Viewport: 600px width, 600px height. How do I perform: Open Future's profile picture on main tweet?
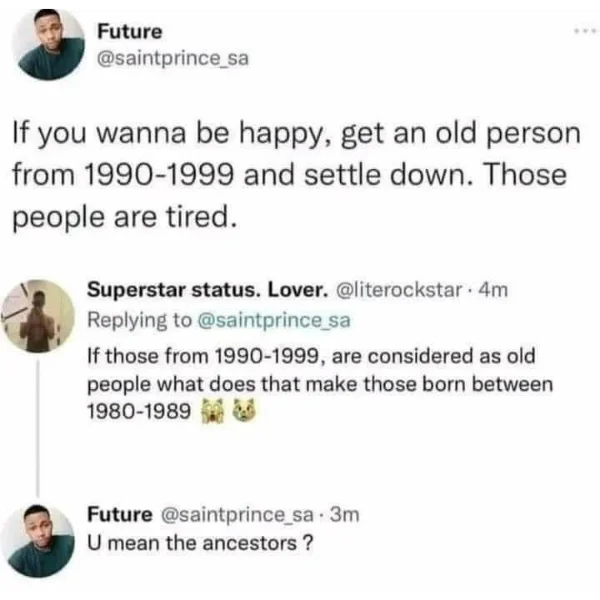pos(48,44)
